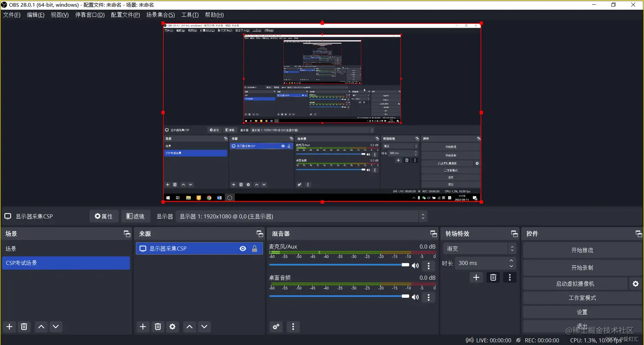Click 开始录制 start recording button

point(582,268)
